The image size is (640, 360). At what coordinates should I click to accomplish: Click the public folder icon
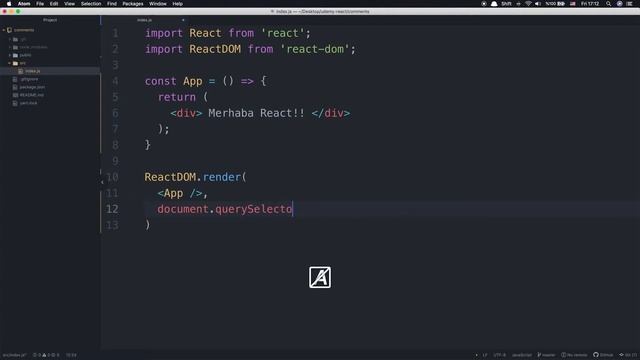pos(16,55)
